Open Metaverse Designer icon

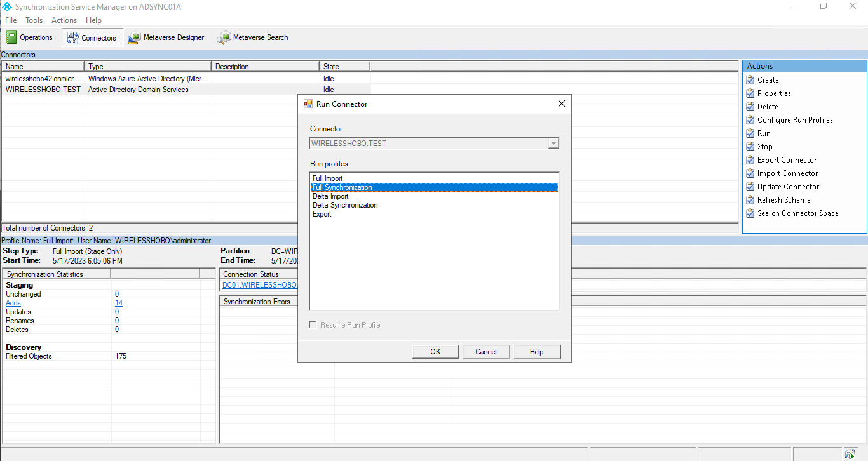click(x=134, y=37)
